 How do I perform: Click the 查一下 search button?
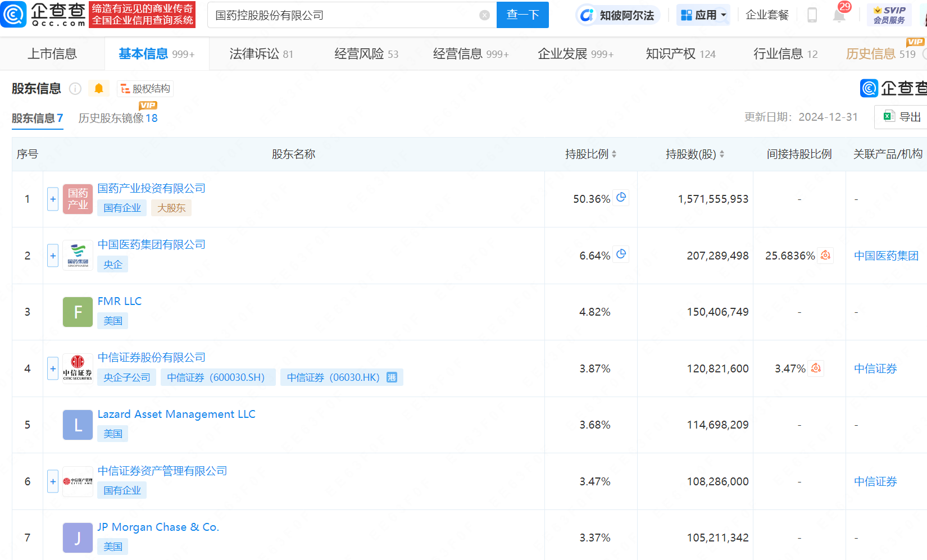tap(522, 15)
